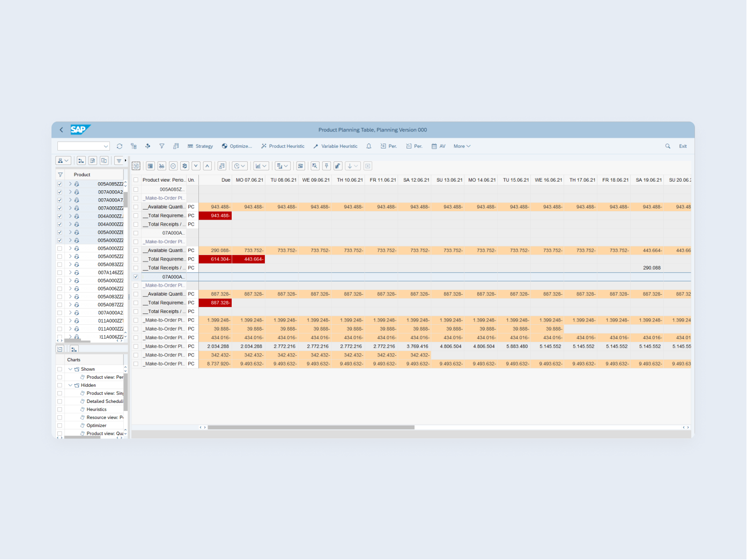Click the Charts panel vertical scrollbar
Screen dimensions: 747x560
coord(125,391)
